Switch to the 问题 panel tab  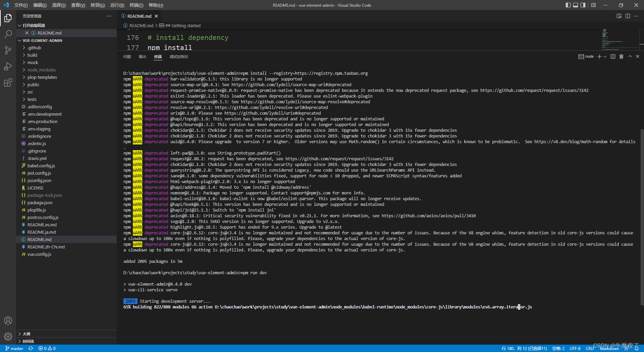click(x=127, y=57)
